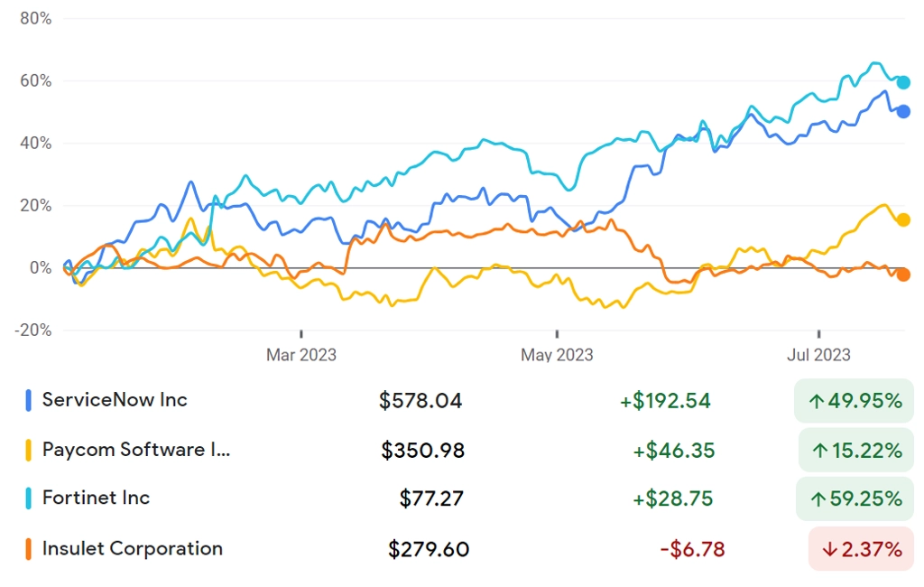Viewport: 924px width, 587px height.
Task: Click the Paycom yellow endpoint dot
Action: click(x=902, y=220)
